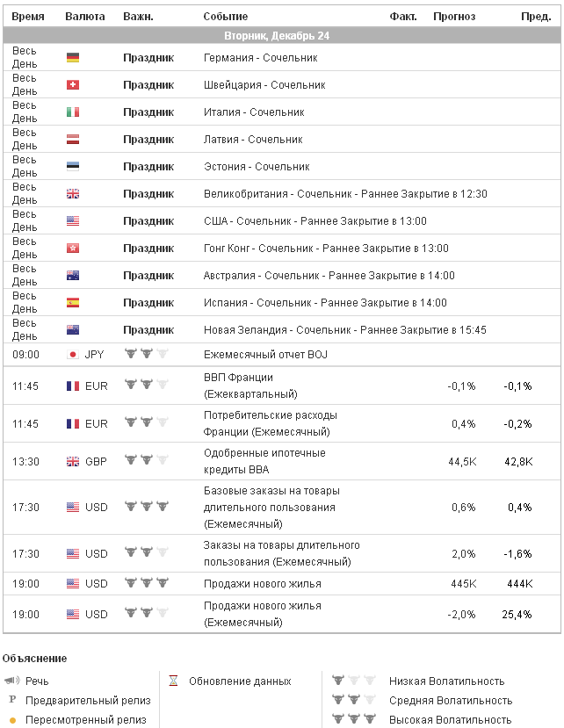Image resolution: width=564 pixels, height=728 pixels.
Task: Click the Australia flag next to Австралия
Action: pyautogui.click(x=73, y=276)
